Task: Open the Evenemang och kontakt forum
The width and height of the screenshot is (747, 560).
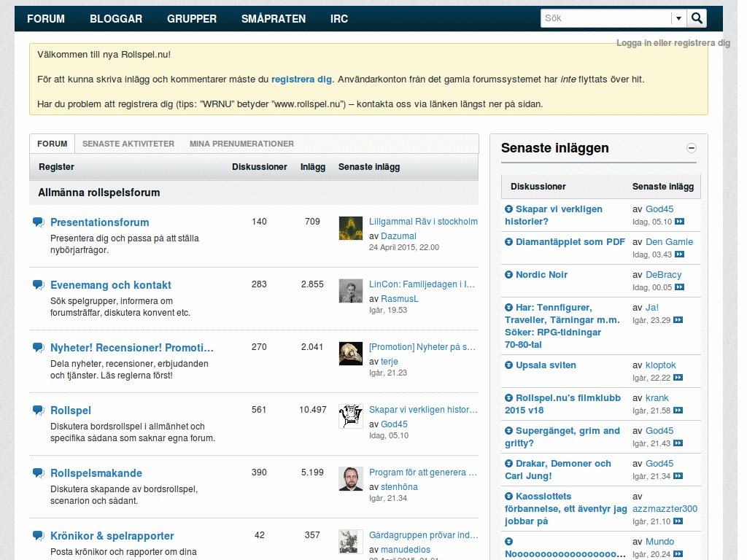Action: (x=111, y=285)
